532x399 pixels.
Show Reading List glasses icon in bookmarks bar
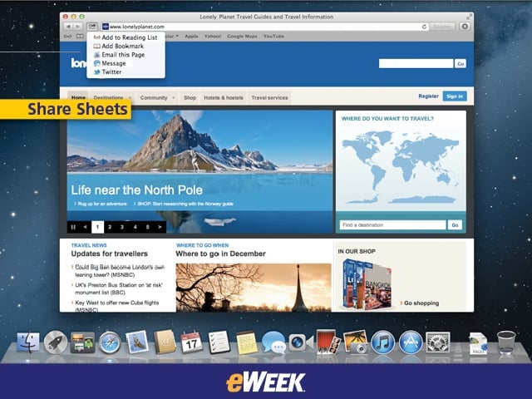click(67, 37)
